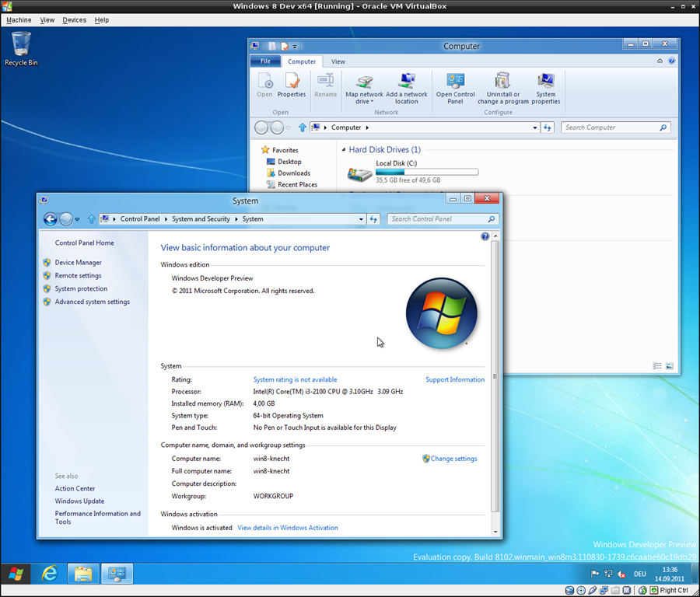700x597 pixels.
Task: Click the Search Control Panel field
Action: [x=443, y=219]
